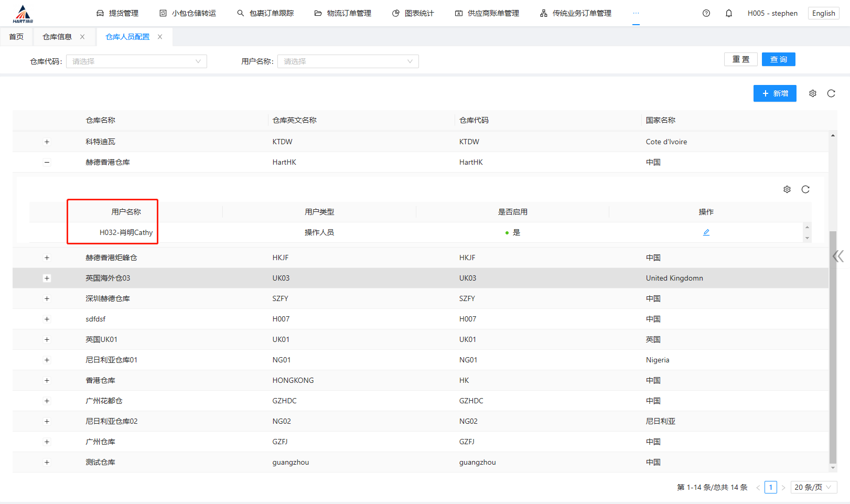
Task: Click the double-chevron collapse panel icon
Action: pyautogui.click(x=838, y=256)
